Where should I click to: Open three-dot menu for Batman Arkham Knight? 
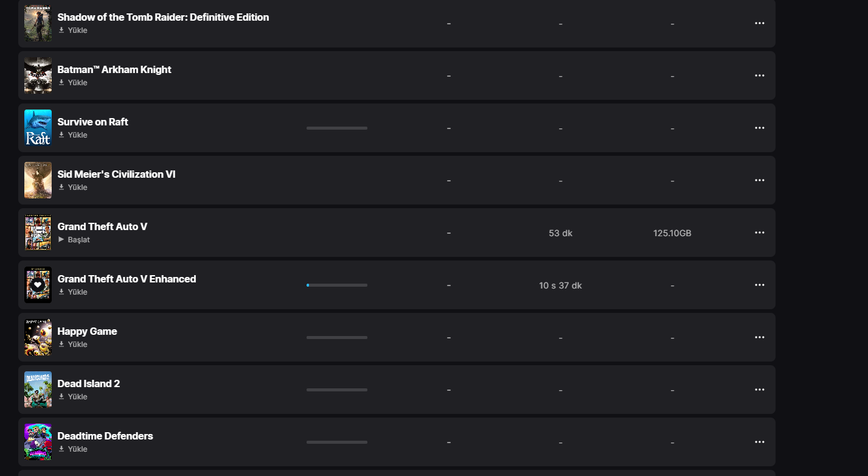tap(759, 75)
